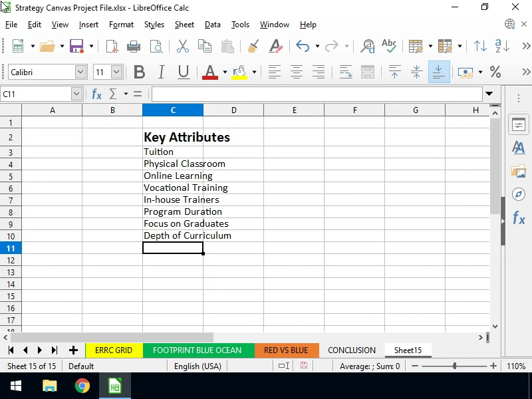
Task: Copy the selected cell contents
Action: click(x=205, y=46)
